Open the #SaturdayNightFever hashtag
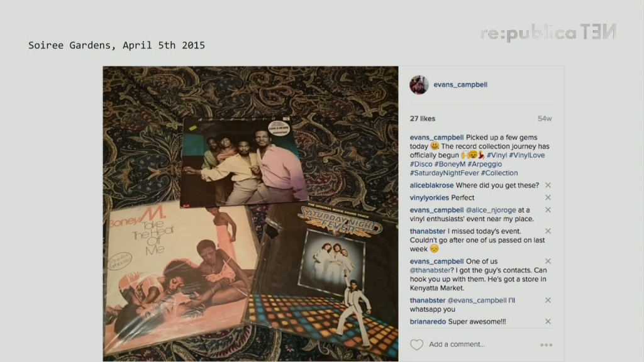 tap(444, 173)
